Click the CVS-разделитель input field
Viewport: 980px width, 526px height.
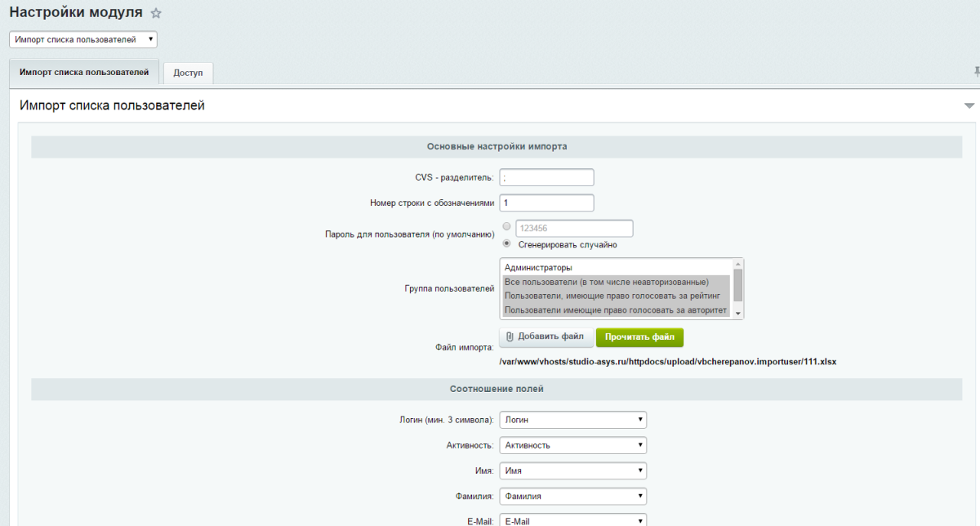tap(546, 176)
